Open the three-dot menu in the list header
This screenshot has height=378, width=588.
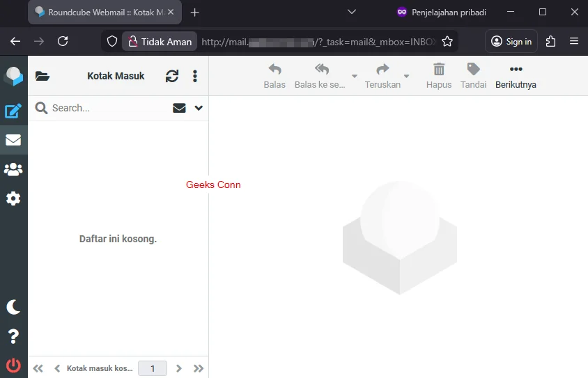point(195,76)
